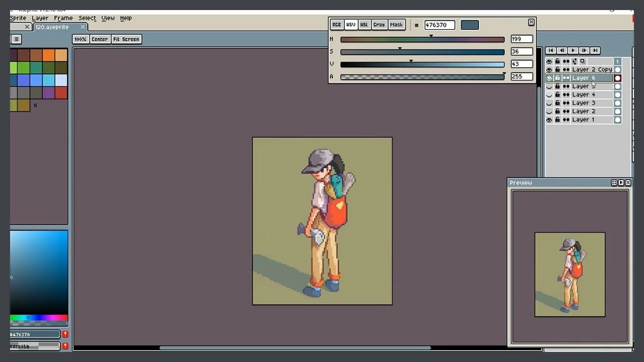Open palette options hamburger menu

17,39
